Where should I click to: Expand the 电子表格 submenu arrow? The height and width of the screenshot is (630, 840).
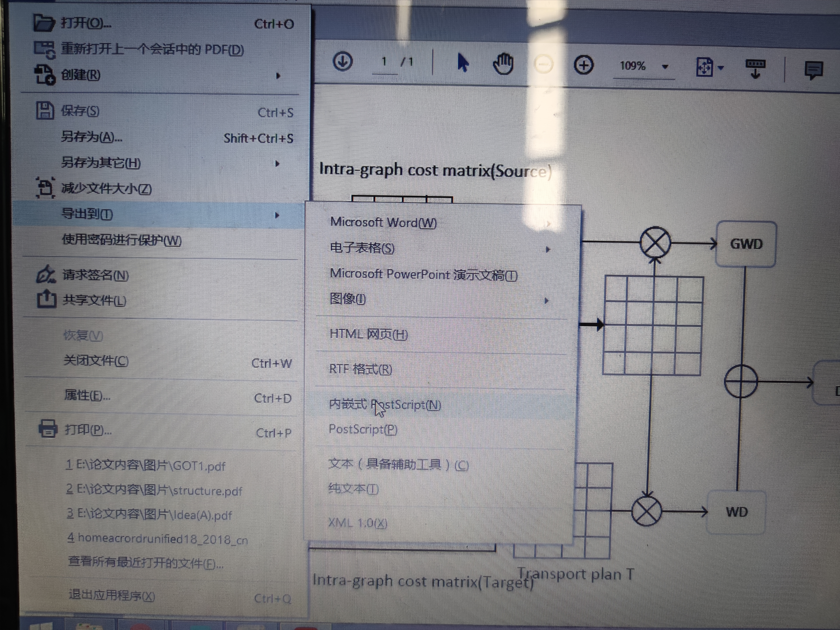[547, 249]
